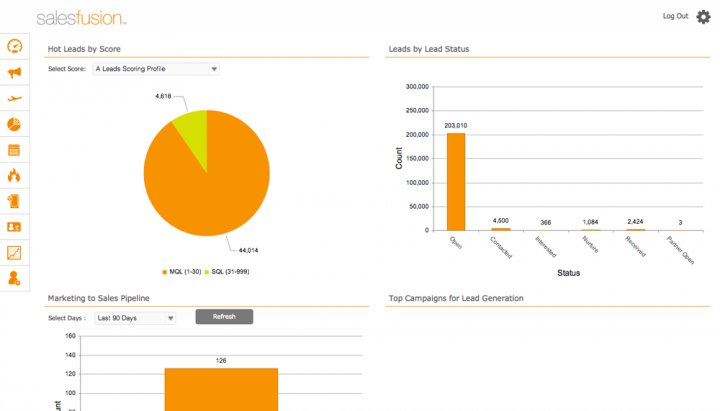This screenshot has width=720, height=411.
Task: Click the Partner Open axis label
Action: click(x=681, y=250)
